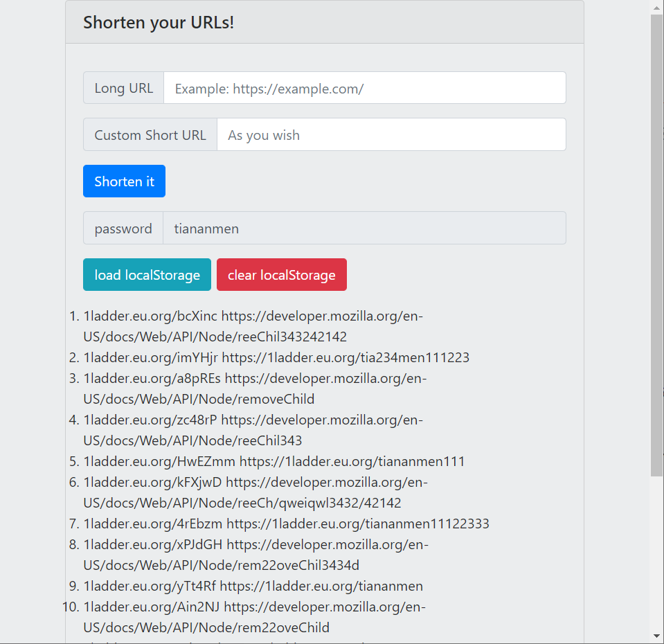Image resolution: width=664 pixels, height=644 pixels.
Task: Select the 1ladder.eu.org/a8pREs entry
Action: [152, 379]
